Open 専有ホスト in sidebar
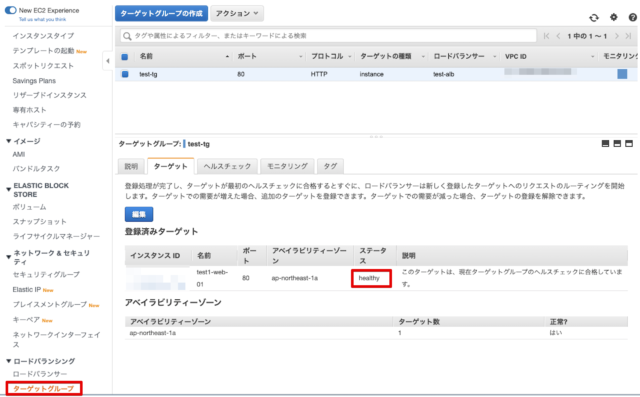The width and height of the screenshot is (640, 397). [x=29, y=110]
